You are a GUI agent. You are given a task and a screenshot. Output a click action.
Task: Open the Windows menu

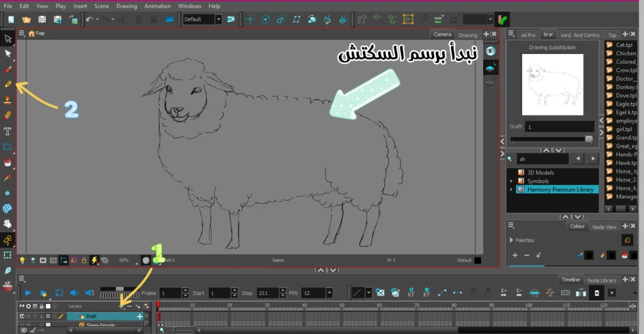(x=189, y=6)
